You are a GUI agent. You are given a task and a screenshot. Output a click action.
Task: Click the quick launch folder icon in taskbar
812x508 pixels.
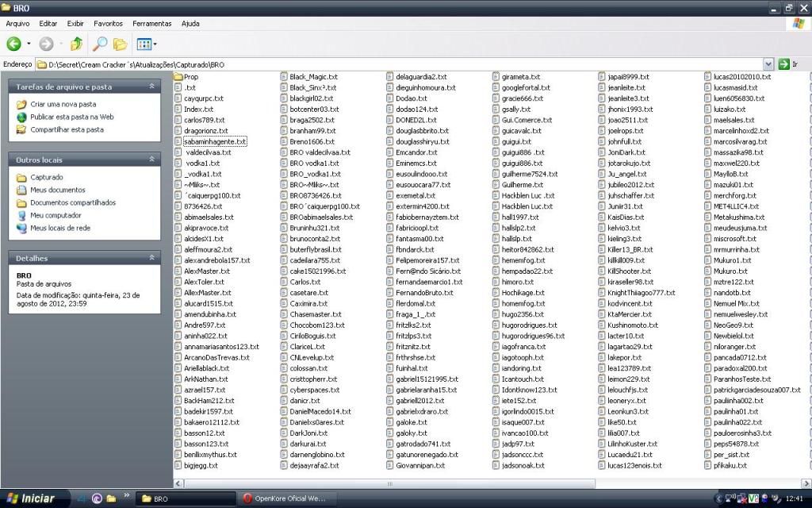pos(112,498)
